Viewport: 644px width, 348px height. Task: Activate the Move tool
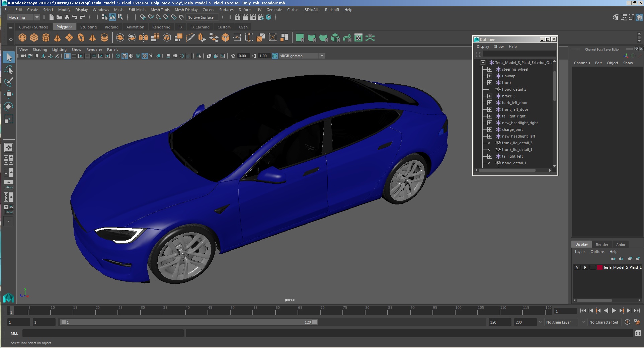click(9, 94)
